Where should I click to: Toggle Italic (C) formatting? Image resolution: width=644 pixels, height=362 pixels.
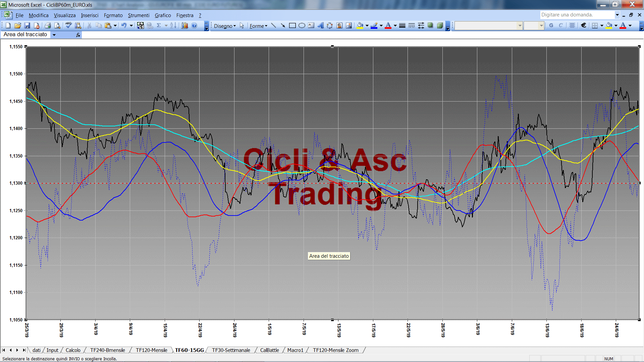pyautogui.click(x=560, y=25)
